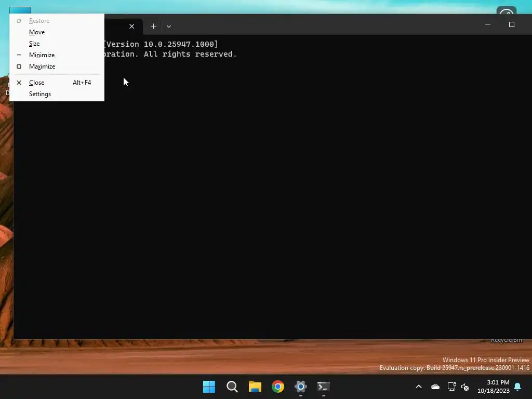Maximize the Terminal window
The image size is (532, 399).
512,24
